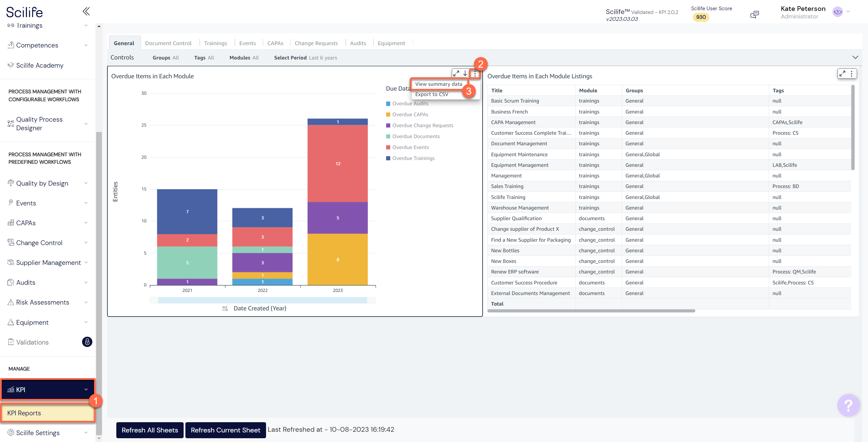Image resolution: width=868 pixels, height=442 pixels.
Task: Click the Equipment sidebar icon
Action: click(11, 322)
